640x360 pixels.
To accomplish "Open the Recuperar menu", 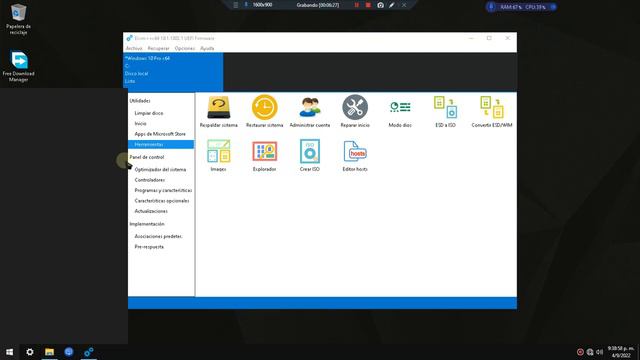I will [158, 48].
